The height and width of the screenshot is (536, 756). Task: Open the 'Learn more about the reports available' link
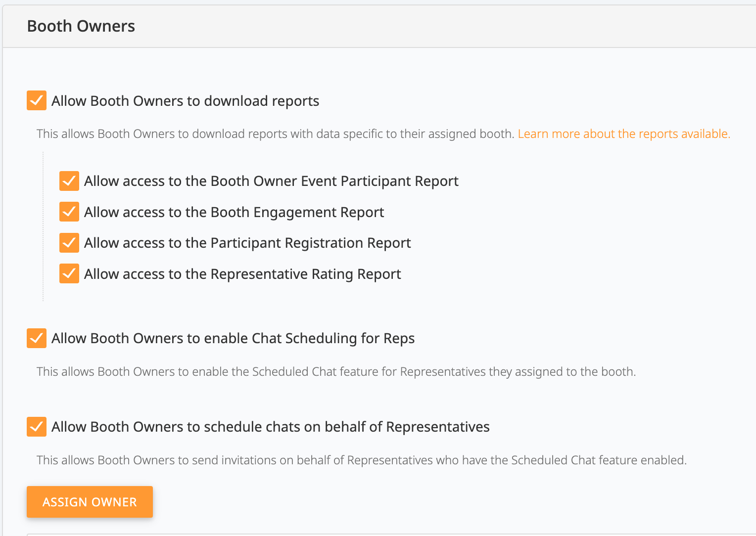pos(623,134)
